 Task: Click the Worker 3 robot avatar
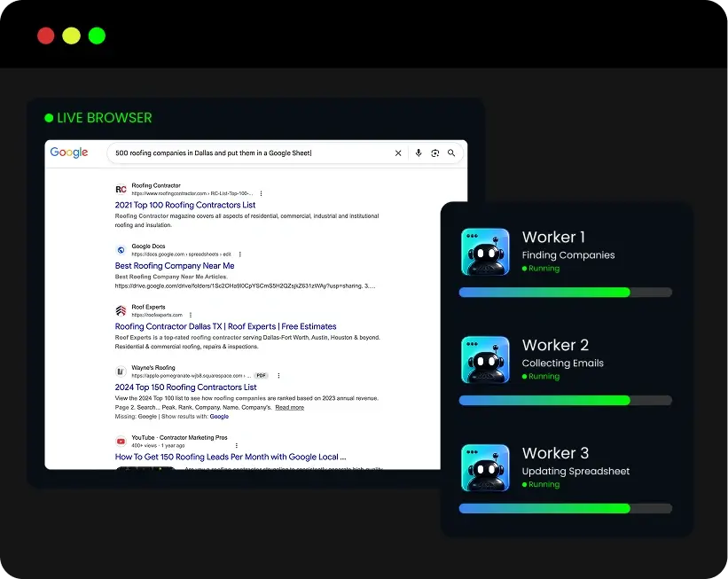pyautogui.click(x=485, y=468)
